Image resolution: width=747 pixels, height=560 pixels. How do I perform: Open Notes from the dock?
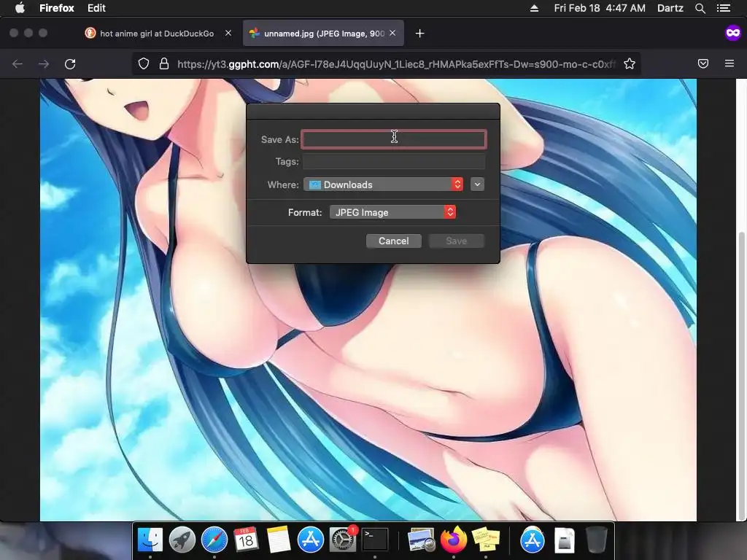[278, 540]
